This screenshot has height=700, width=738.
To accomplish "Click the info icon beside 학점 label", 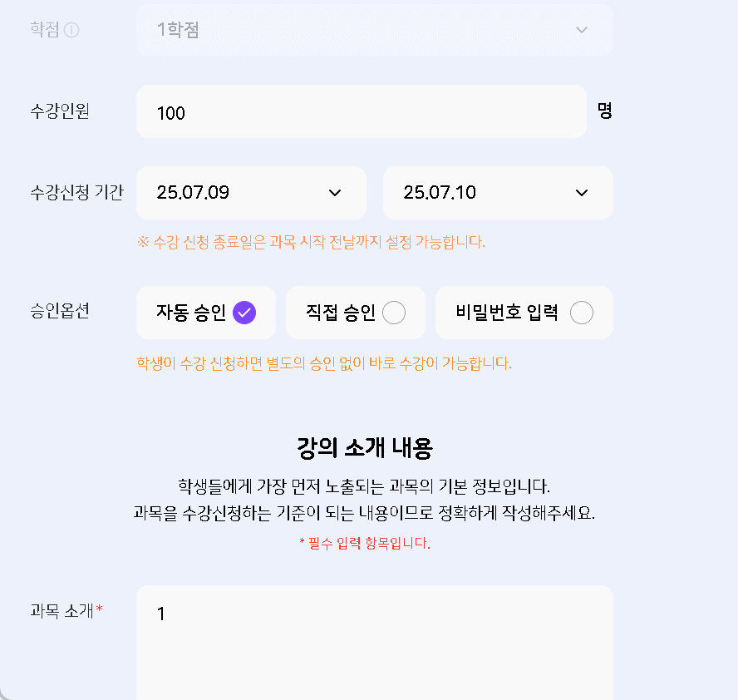I will [71, 30].
